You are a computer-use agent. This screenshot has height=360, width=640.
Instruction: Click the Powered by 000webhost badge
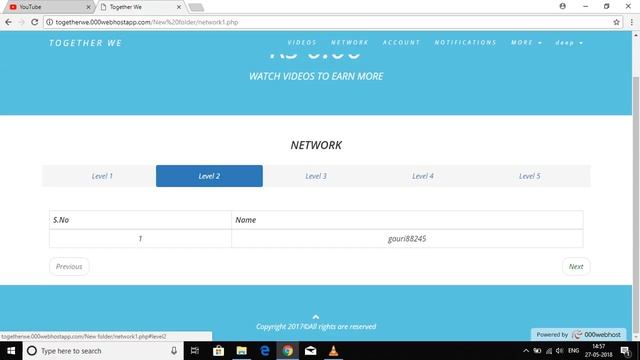578,335
